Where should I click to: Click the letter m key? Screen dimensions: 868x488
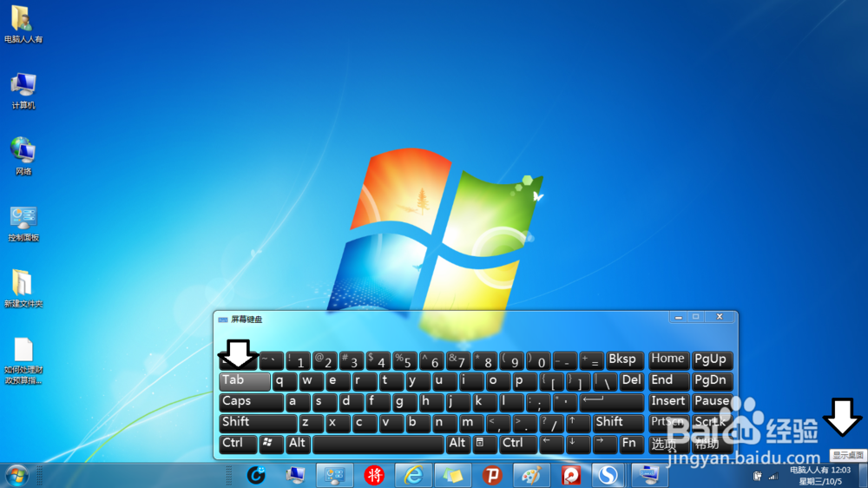pos(471,423)
